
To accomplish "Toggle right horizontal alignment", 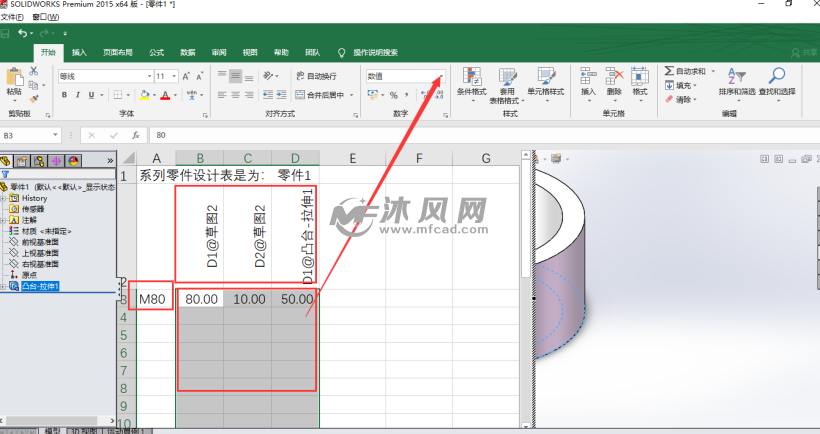I will point(249,95).
